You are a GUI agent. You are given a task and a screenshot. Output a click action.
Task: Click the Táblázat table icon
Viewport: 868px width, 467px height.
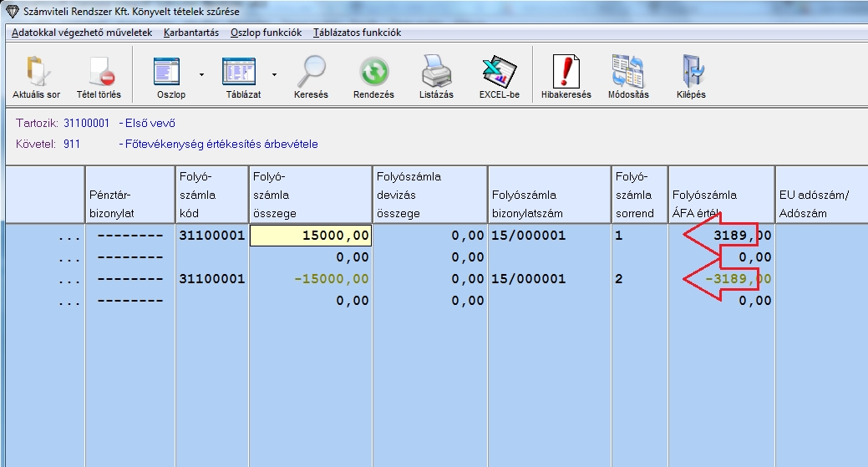[x=238, y=76]
